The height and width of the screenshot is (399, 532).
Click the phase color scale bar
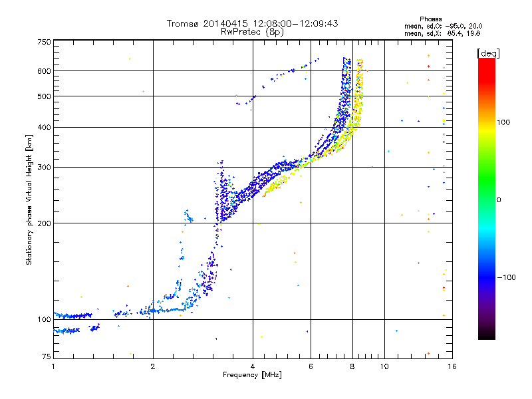[487, 198]
